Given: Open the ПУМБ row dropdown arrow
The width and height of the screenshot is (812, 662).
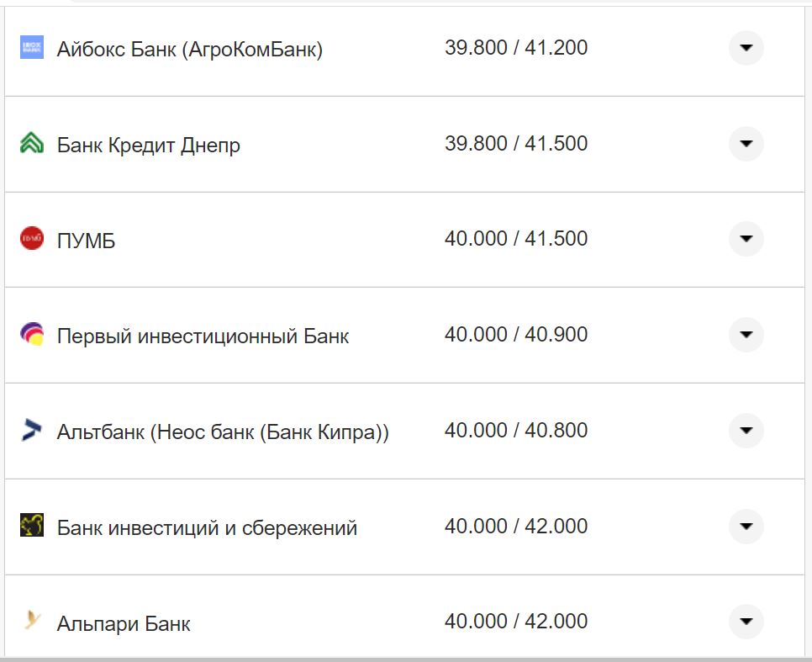Looking at the screenshot, I should coord(746,239).
